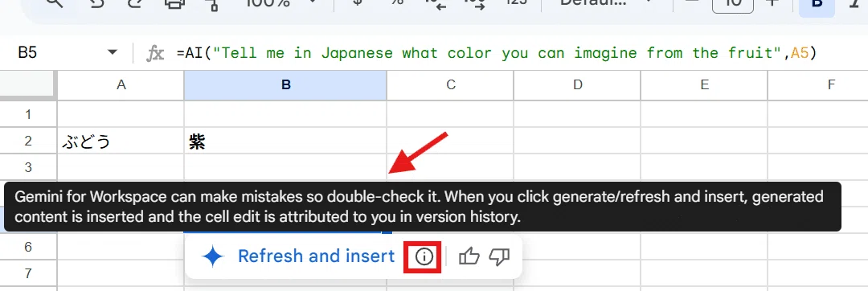Click the print icon in the toolbar
This screenshot has height=291, width=868.
[174, 5]
